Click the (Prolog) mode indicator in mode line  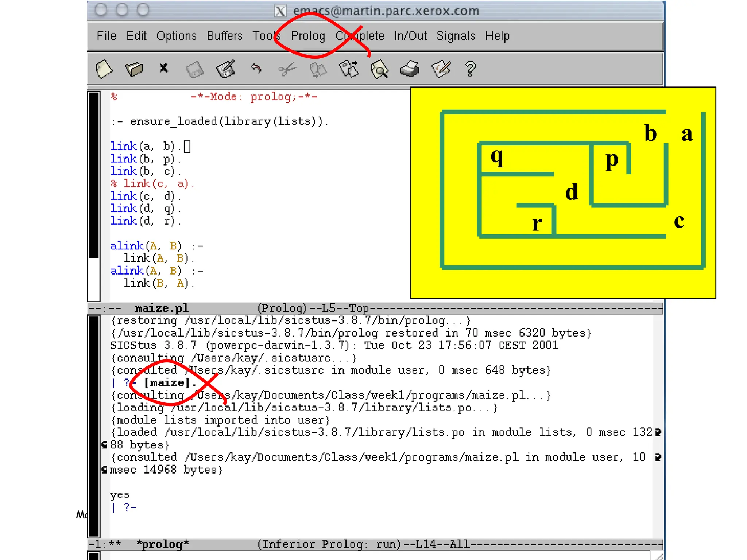click(x=282, y=308)
